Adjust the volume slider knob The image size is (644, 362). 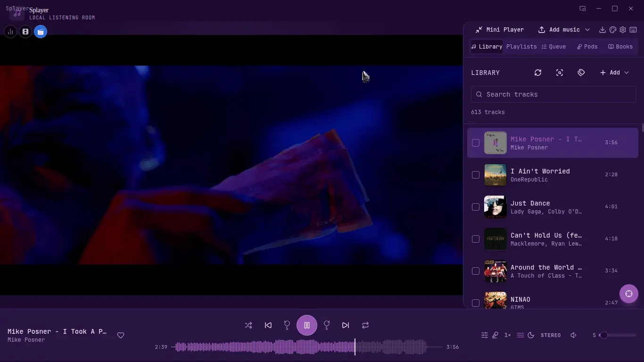tap(603, 335)
